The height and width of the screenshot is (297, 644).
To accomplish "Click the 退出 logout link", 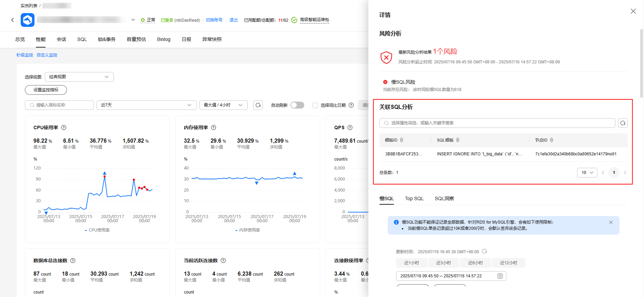I will click(234, 20).
